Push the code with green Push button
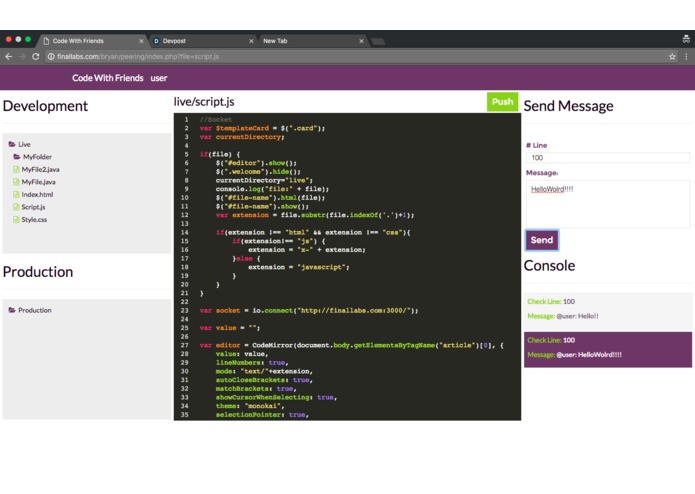This screenshot has height=494, width=695. [502, 102]
